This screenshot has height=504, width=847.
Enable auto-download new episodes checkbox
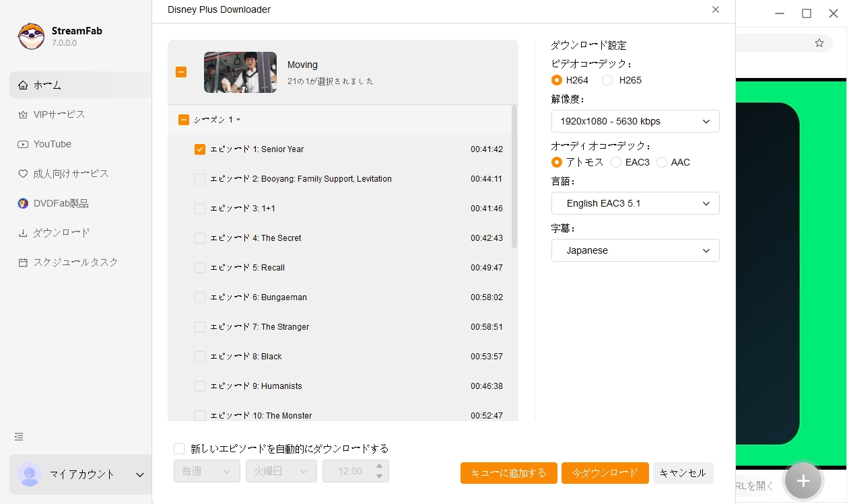179,449
